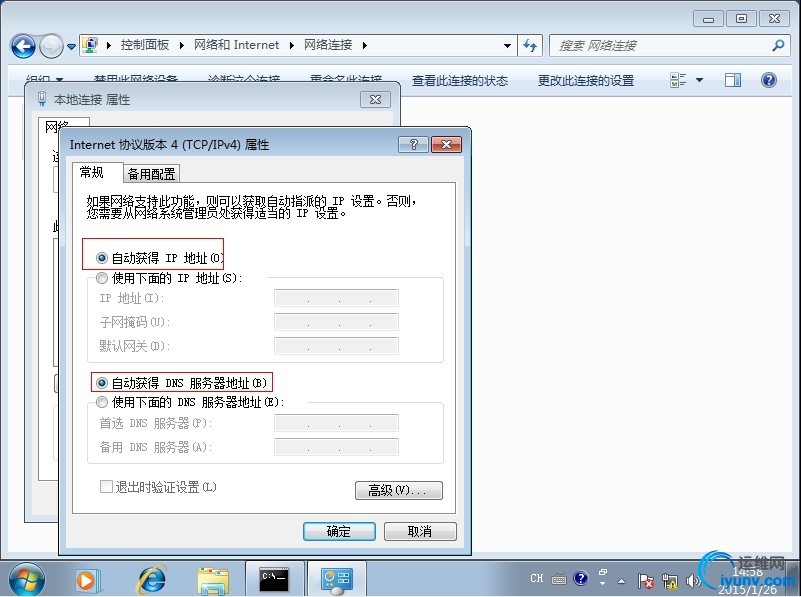Select 自动获得 DNS 服务器地址 radio button
Image resolution: width=801 pixels, height=597 pixels.
click(102, 383)
